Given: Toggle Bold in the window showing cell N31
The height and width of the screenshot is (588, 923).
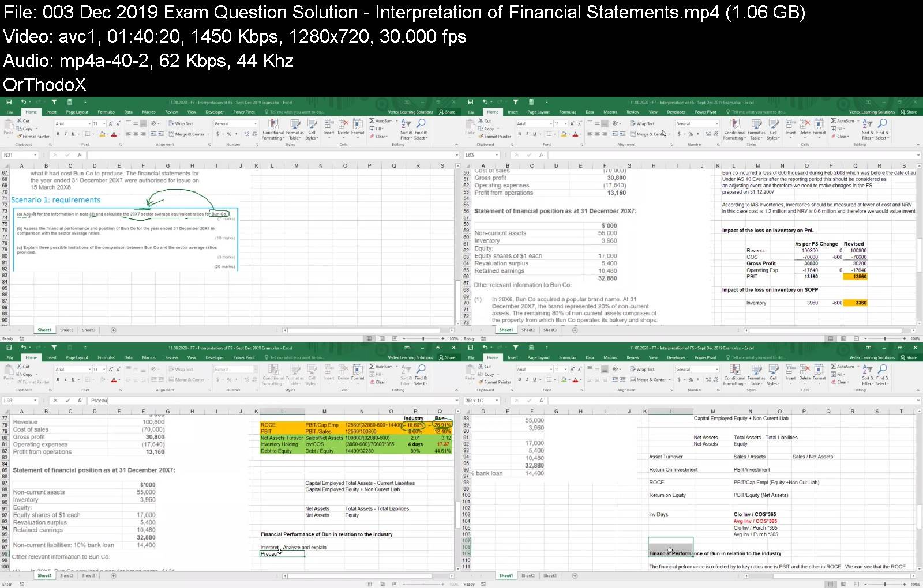Looking at the screenshot, I should (x=58, y=134).
